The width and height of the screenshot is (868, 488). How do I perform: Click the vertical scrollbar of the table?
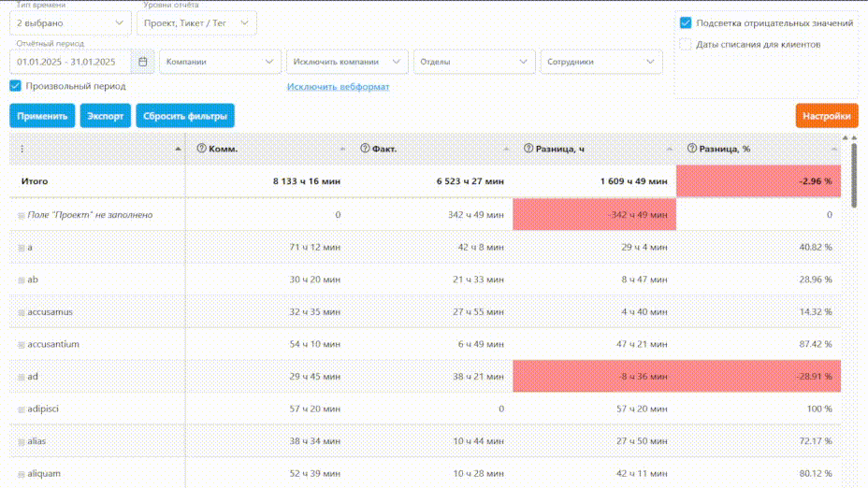tap(853, 173)
